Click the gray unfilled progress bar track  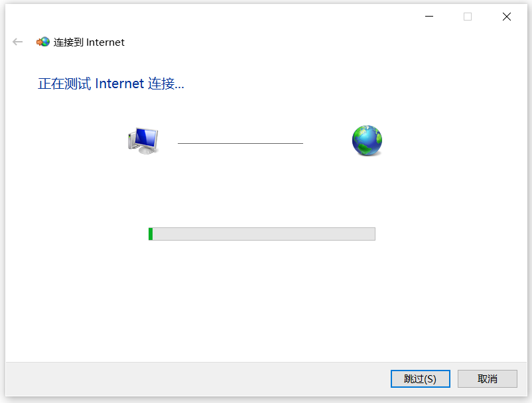tap(263, 234)
